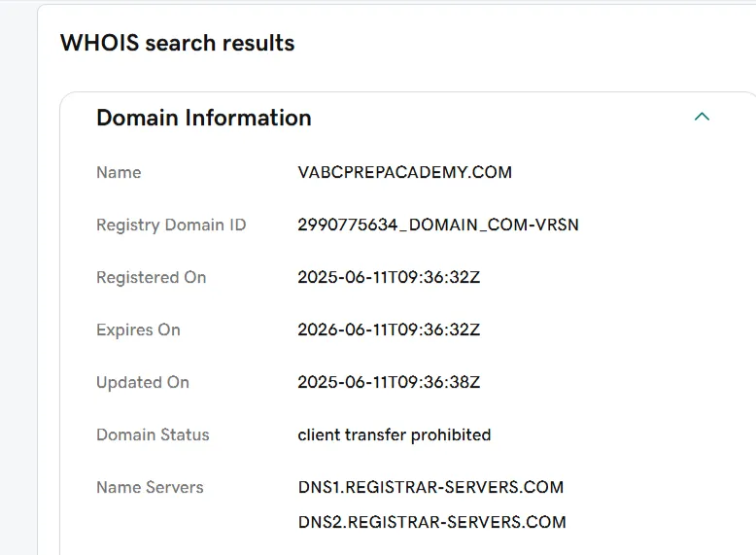
Task: Click the bold 'Domain Information' section header
Action: point(203,118)
